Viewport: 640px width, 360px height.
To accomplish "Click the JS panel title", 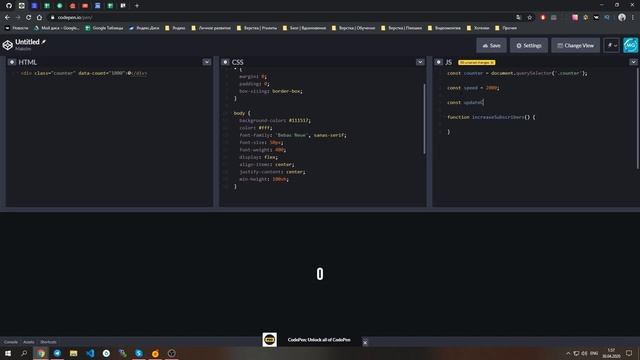I will [x=449, y=62].
